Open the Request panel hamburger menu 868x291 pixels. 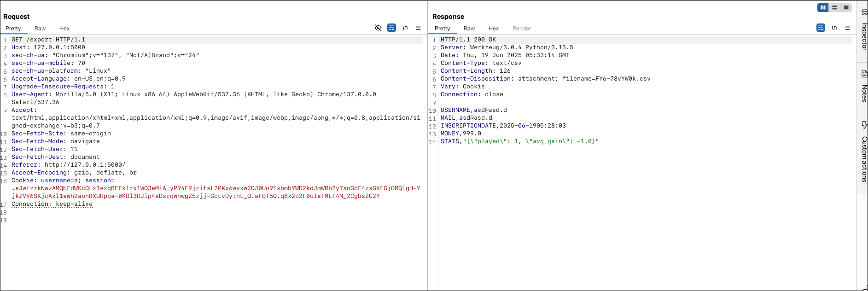click(x=418, y=28)
